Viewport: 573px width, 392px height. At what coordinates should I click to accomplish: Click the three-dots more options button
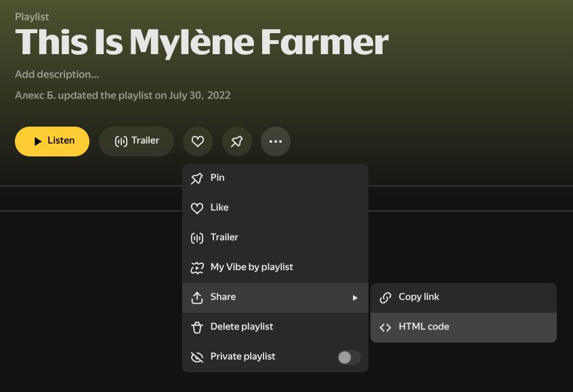276,141
